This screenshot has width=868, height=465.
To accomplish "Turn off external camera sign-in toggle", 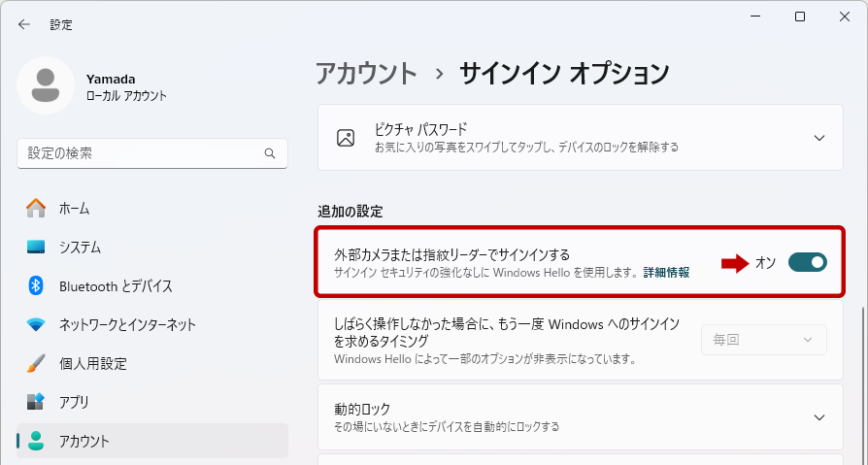I will [807, 262].
